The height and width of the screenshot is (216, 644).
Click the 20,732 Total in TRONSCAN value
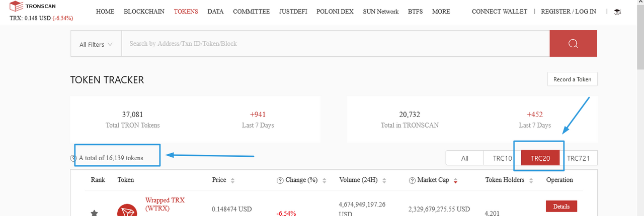pos(409,115)
